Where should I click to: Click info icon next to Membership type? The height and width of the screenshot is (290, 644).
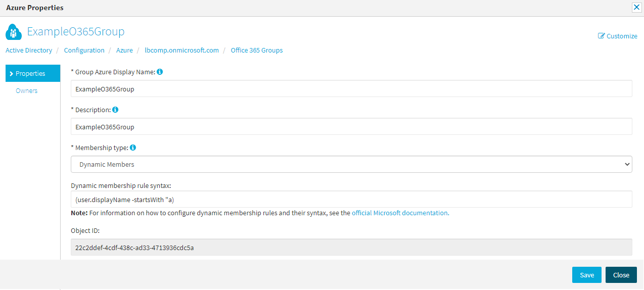[x=133, y=148]
